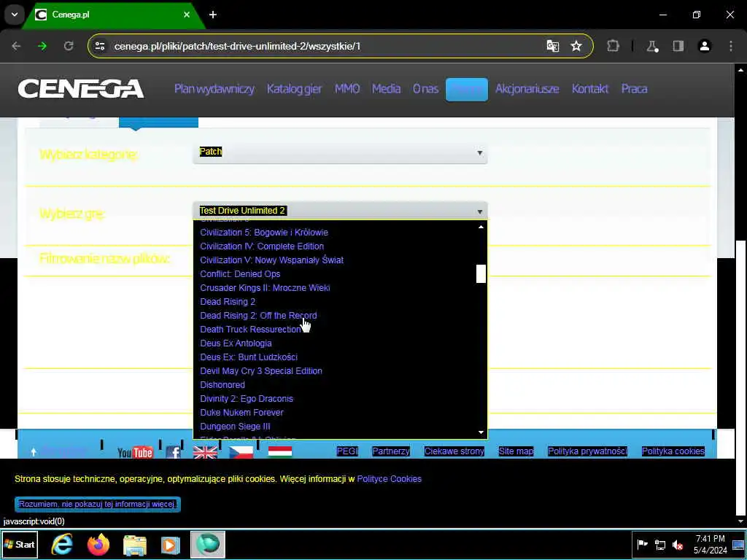Image resolution: width=747 pixels, height=560 pixels.
Task: Dismiss cookies with Rozumiem button
Action: (x=98, y=505)
